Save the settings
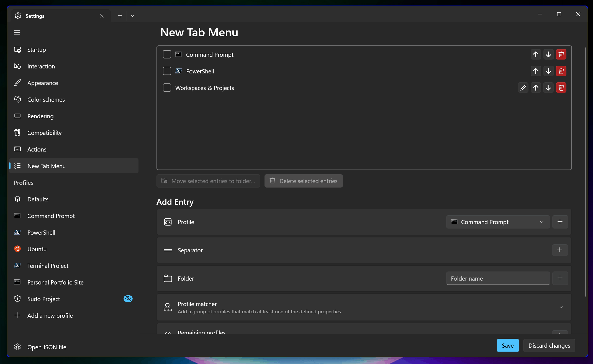Screen dimensions: 593x364 pos(508,345)
